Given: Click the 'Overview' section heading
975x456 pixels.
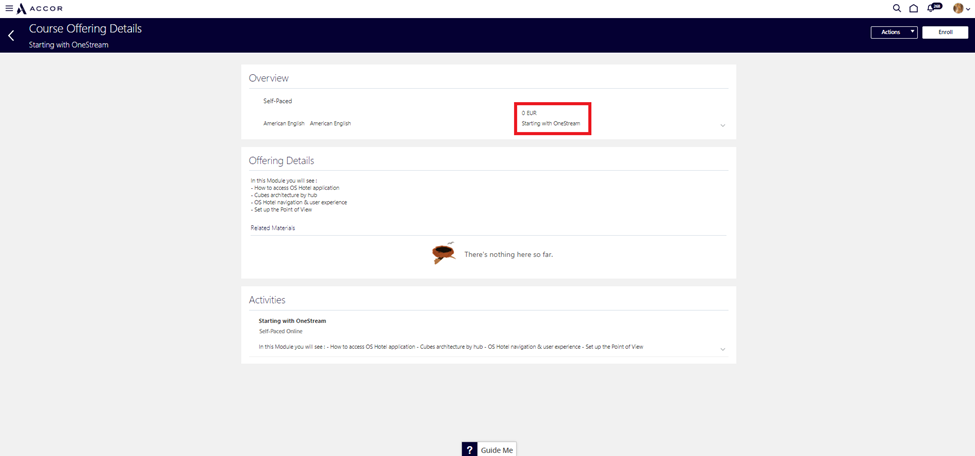Looking at the screenshot, I should [x=269, y=78].
